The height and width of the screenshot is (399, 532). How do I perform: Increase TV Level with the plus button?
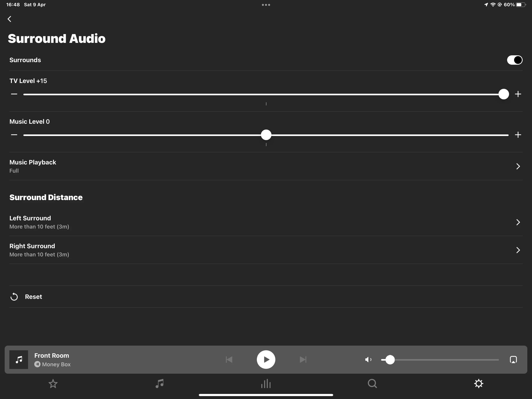[x=518, y=94]
